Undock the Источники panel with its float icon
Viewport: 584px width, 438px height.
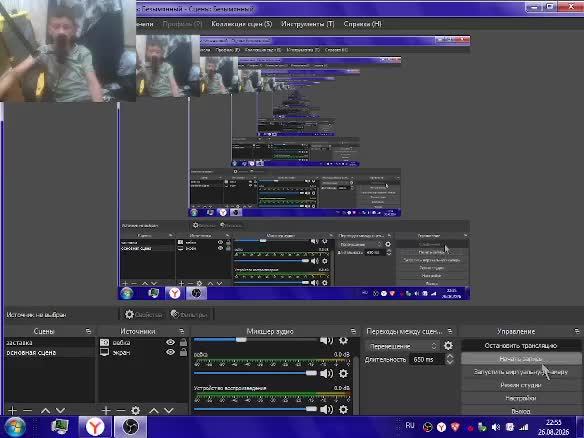click(x=181, y=331)
